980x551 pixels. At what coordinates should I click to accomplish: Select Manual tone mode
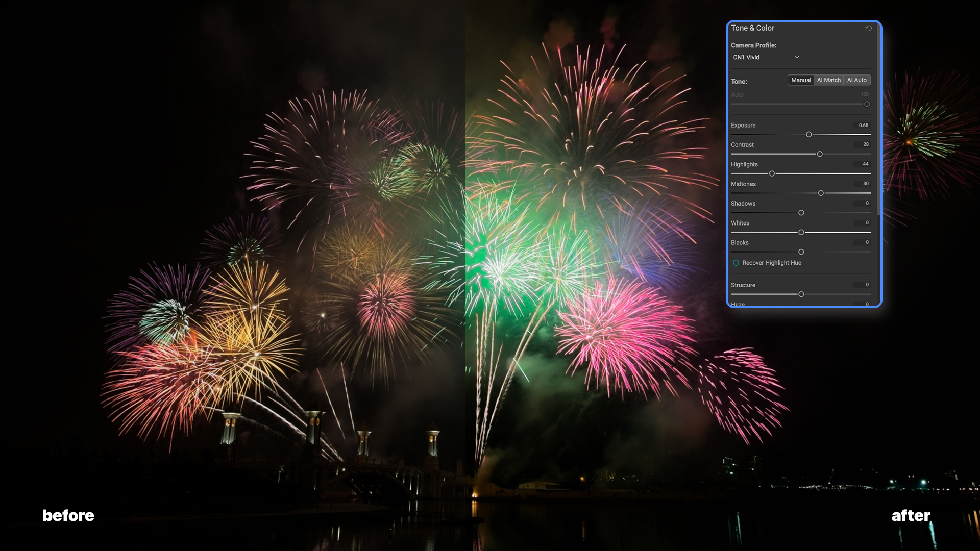coord(800,80)
